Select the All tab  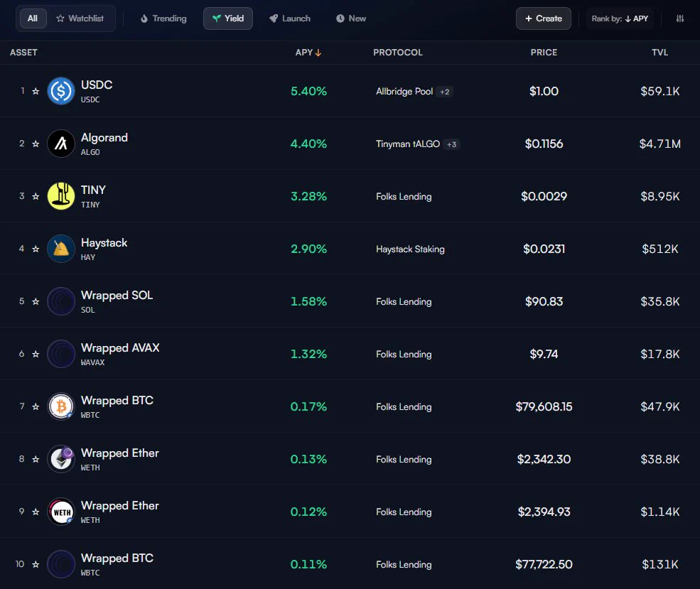point(33,18)
